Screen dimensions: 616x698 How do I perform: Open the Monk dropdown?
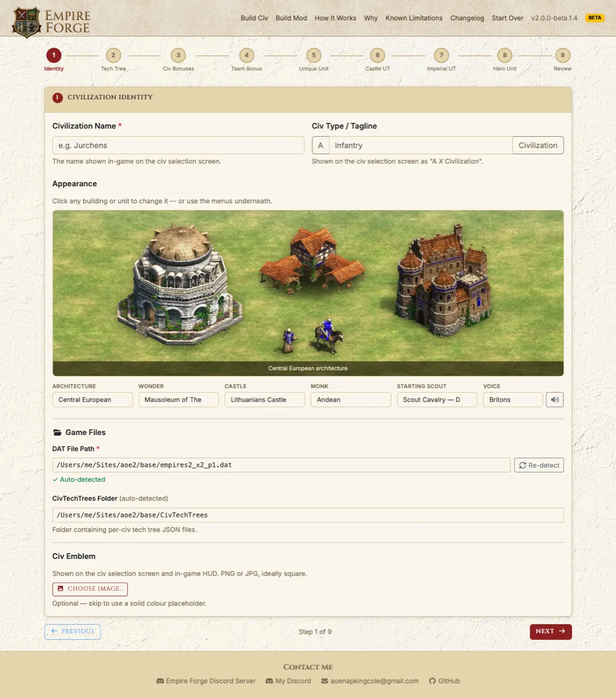[x=351, y=400]
